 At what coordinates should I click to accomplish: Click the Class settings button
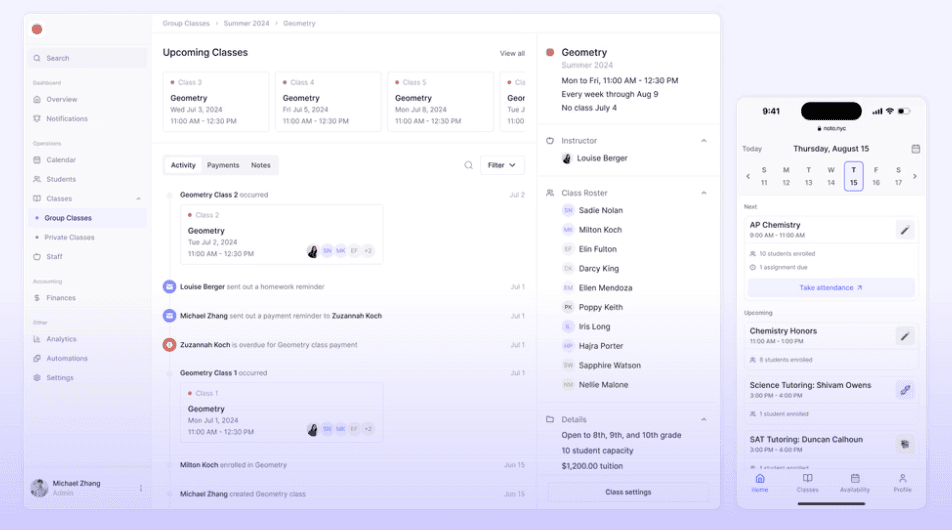628,492
